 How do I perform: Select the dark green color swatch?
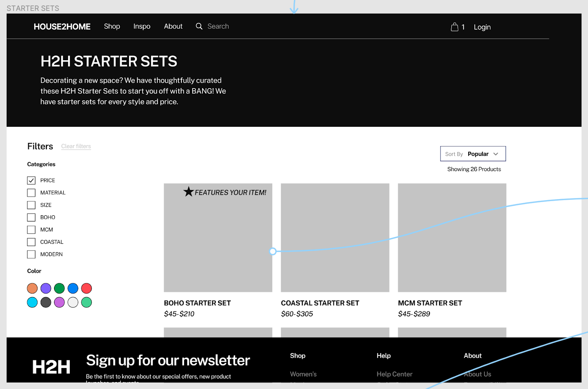point(60,288)
